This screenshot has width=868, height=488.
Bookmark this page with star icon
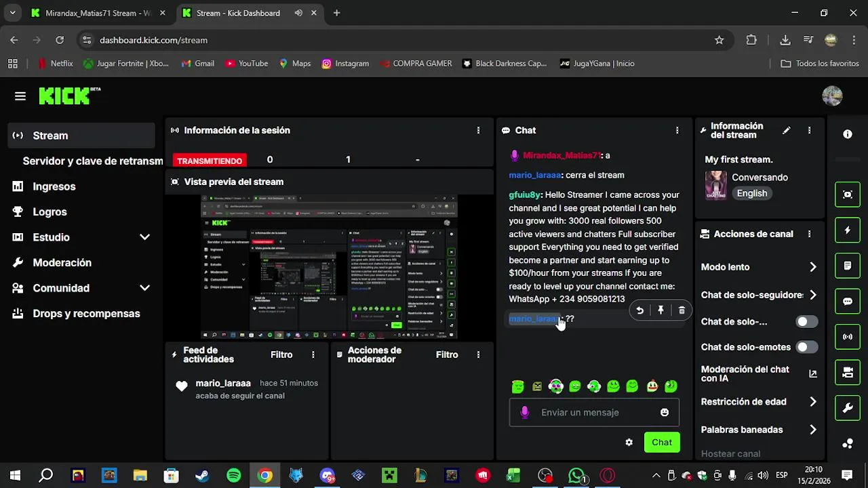[719, 40]
